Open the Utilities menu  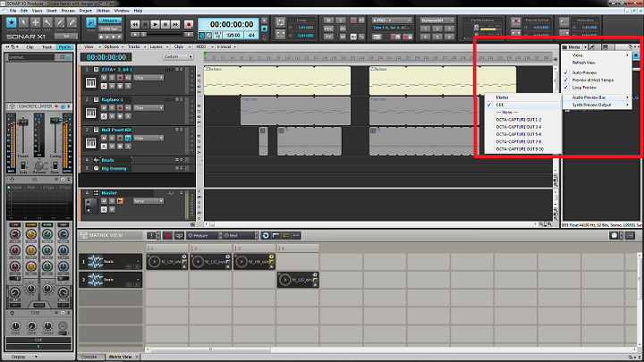(x=103, y=11)
